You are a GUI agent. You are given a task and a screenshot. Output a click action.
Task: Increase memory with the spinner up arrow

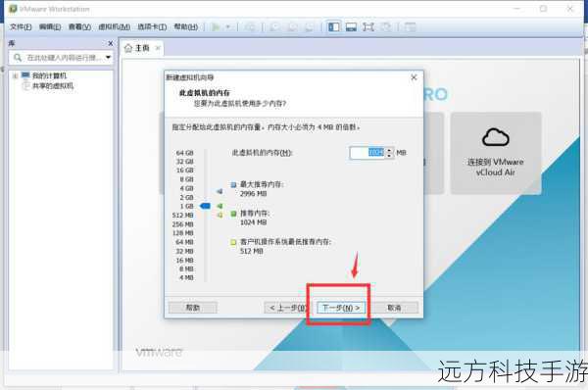389,150
